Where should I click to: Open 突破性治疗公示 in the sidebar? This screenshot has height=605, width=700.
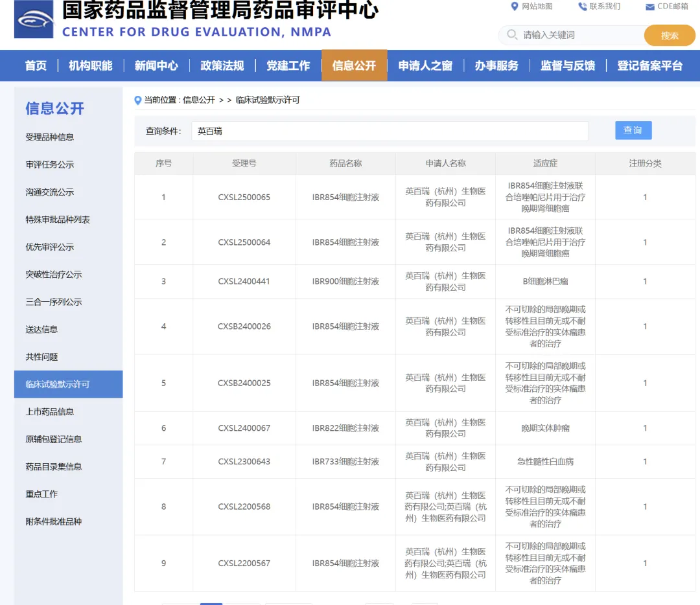click(x=54, y=275)
